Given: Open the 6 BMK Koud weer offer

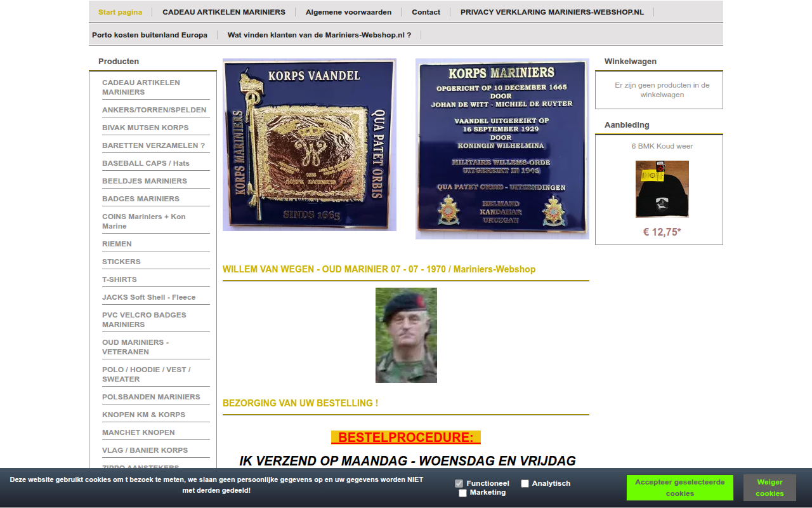Looking at the screenshot, I should pos(662,146).
